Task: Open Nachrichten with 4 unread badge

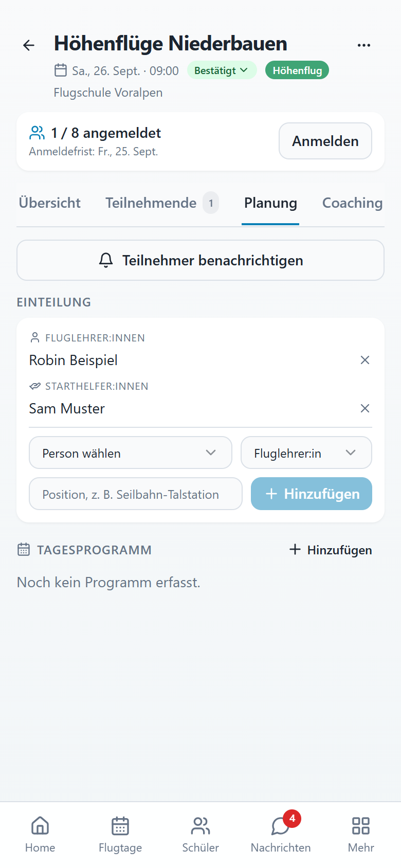Action: click(x=281, y=835)
